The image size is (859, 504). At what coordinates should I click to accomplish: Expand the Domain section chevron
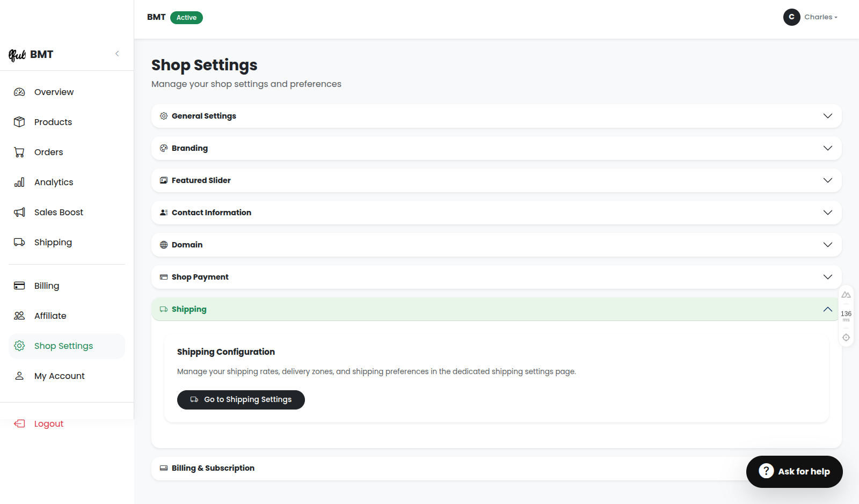click(828, 245)
